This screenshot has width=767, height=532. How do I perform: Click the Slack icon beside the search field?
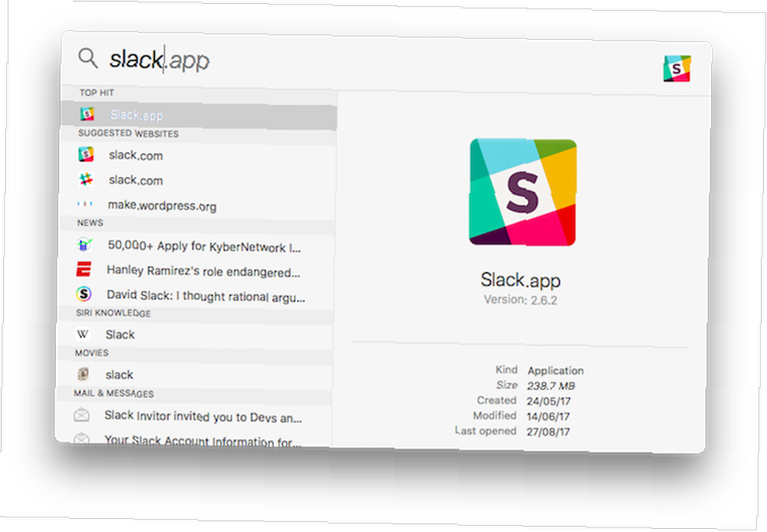tap(677, 68)
